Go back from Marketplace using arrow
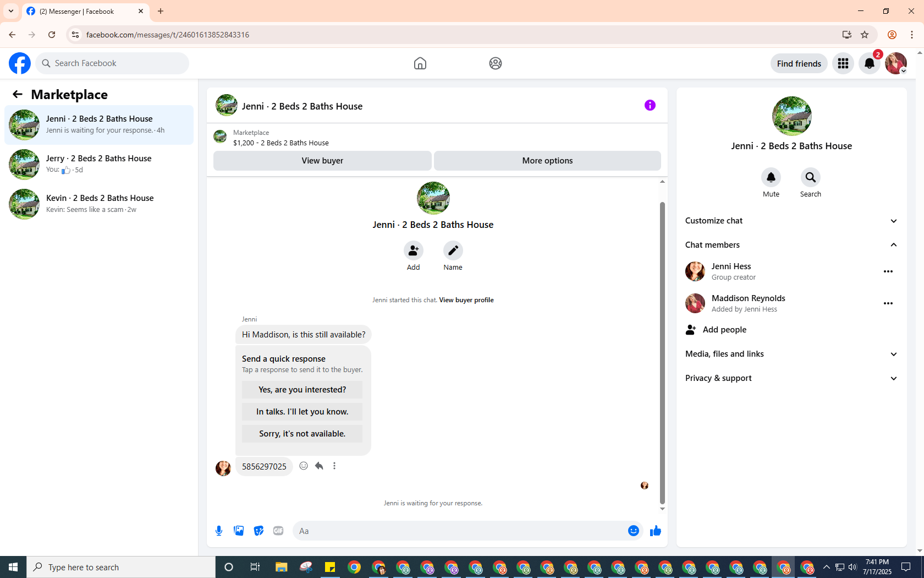 click(18, 94)
